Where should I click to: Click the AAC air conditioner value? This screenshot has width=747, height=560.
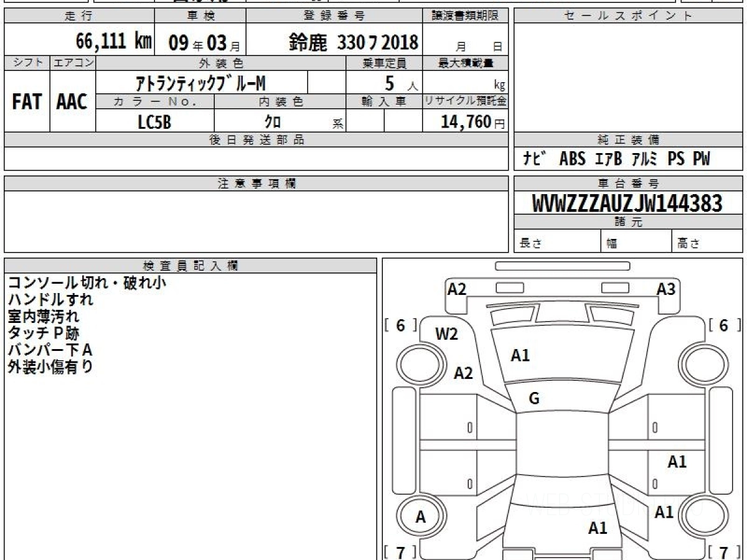pos(72,102)
